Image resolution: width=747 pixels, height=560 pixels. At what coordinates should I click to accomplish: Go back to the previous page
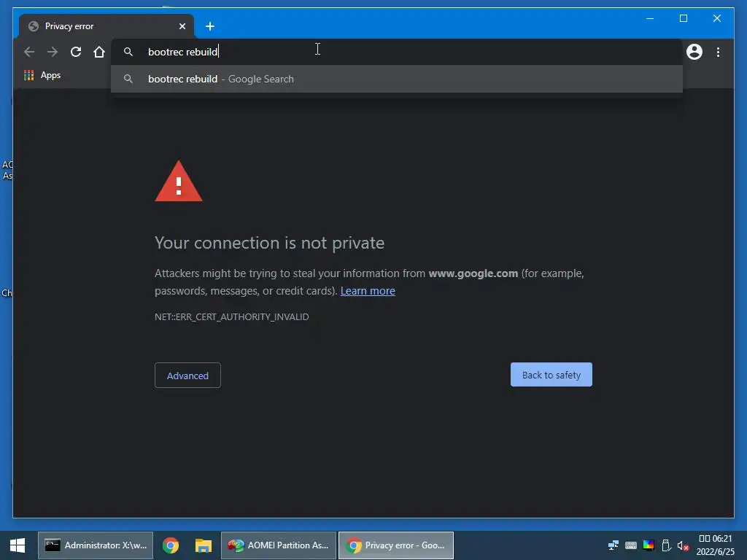(x=29, y=52)
